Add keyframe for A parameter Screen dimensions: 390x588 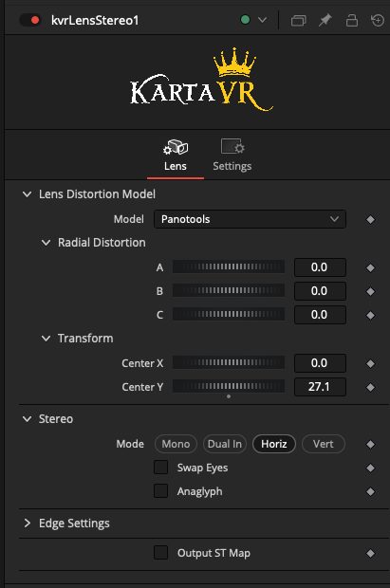(370, 267)
